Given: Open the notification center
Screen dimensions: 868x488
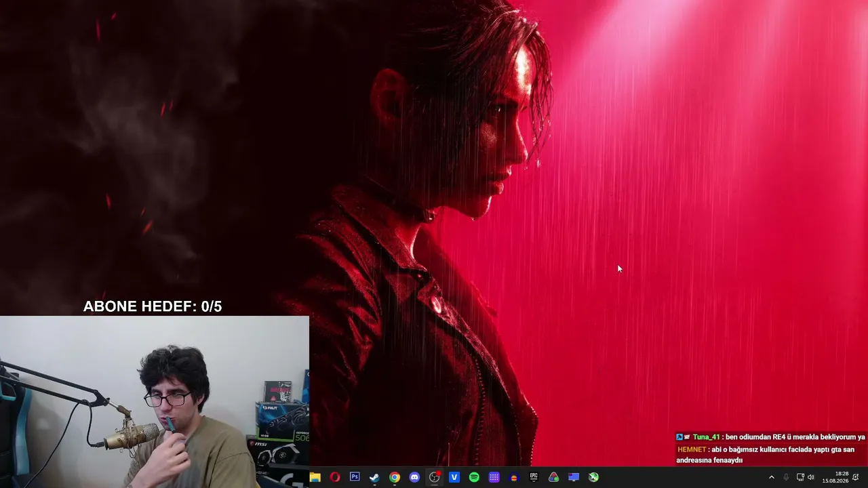Looking at the screenshot, I should [x=856, y=477].
